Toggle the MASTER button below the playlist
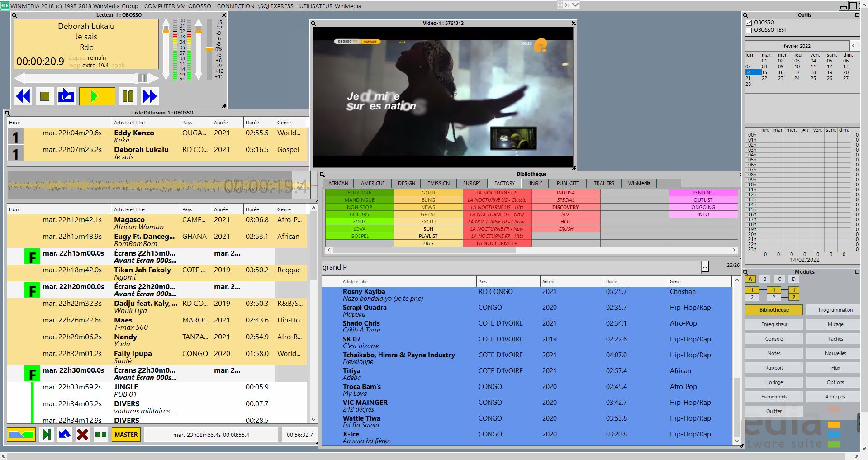The image size is (868, 460). [126, 435]
